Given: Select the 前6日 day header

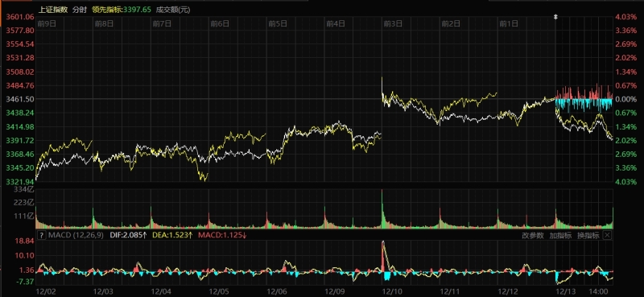Looking at the screenshot, I should [220, 24].
